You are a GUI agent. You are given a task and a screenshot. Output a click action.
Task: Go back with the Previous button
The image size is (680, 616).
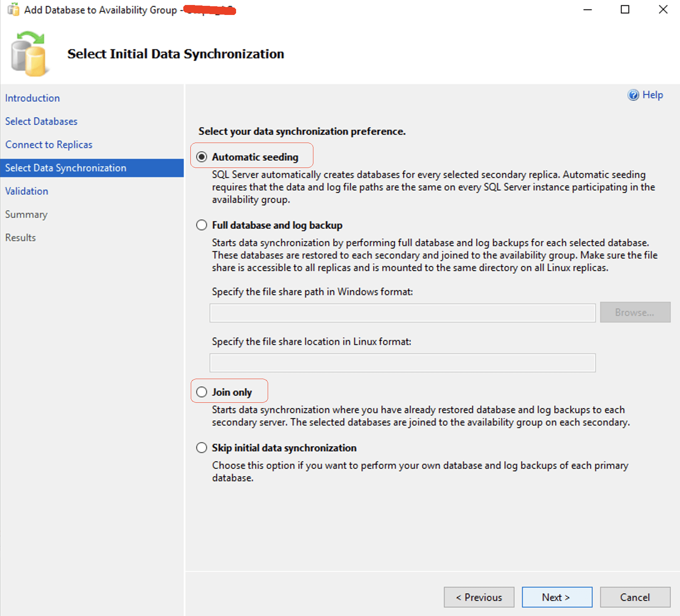(479, 597)
